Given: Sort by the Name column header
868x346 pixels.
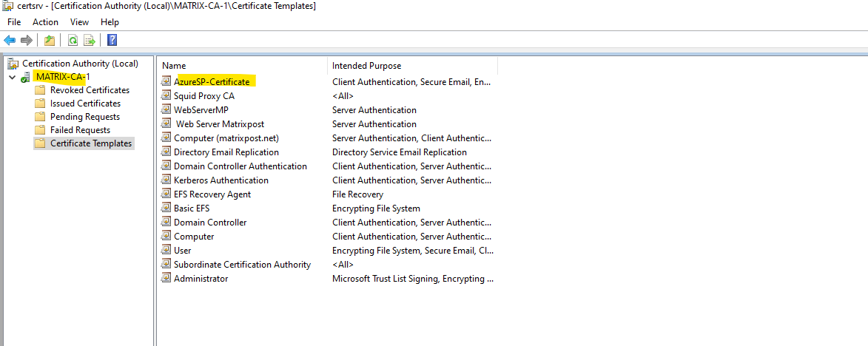Looking at the screenshot, I should tap(242, 66).
